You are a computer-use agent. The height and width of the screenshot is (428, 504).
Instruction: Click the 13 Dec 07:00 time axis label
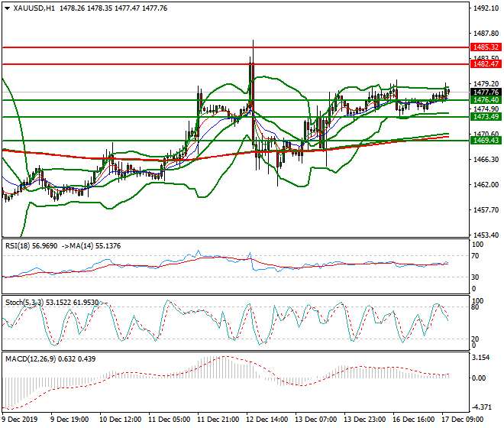pyautogui.click(x=315, y=420)
